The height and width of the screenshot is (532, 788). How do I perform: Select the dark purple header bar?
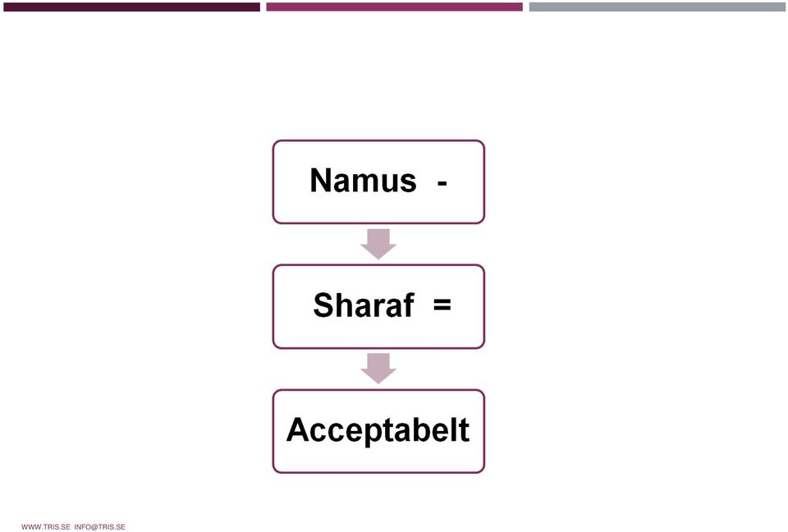[x=131, y=7]
